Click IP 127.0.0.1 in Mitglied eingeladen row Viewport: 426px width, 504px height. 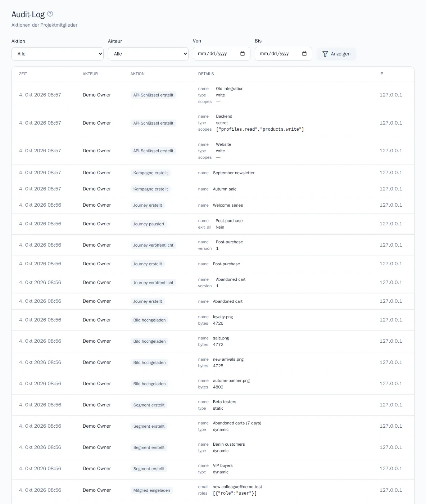pos(391,490)
